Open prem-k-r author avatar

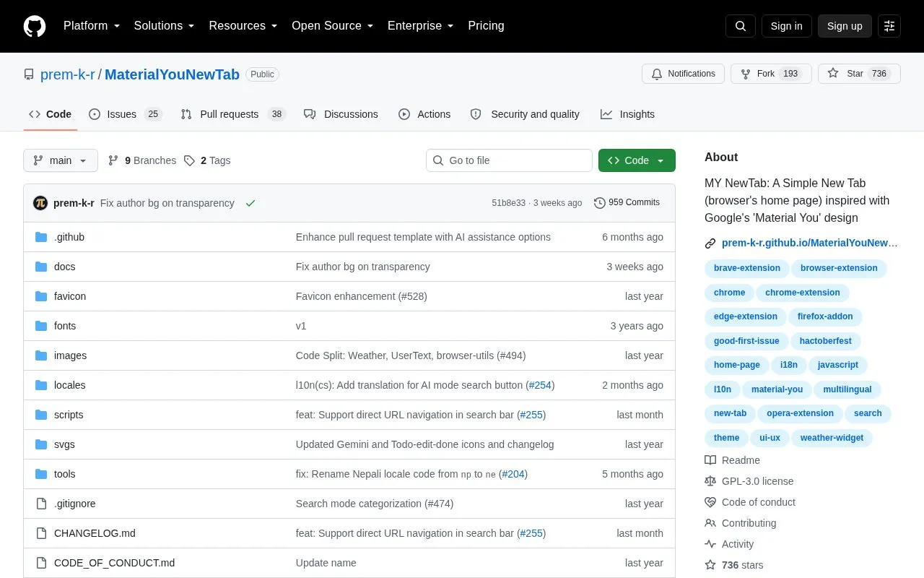point(40,203)
